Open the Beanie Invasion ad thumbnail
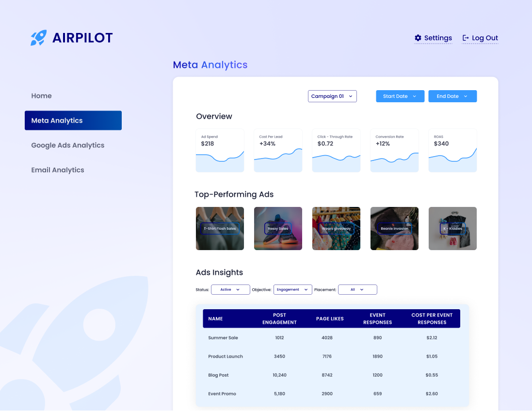This screenshot has width=532, height=411. (x=394, y=229)
